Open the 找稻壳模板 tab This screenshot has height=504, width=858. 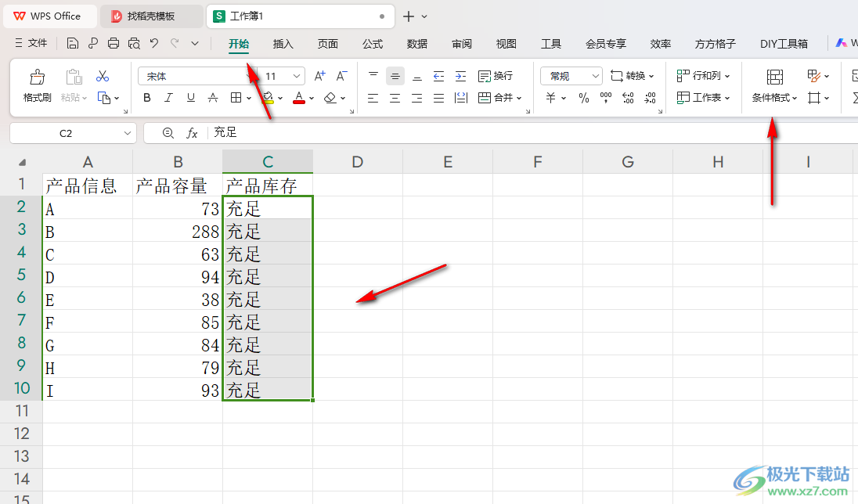click(x=151, y=16)
